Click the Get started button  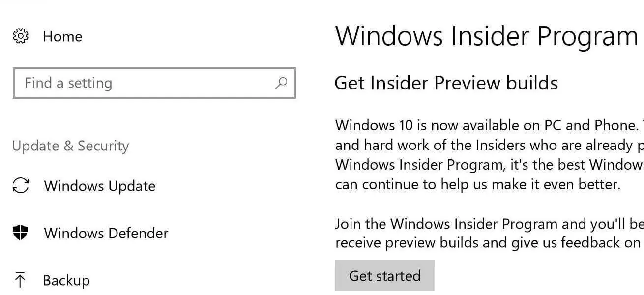pos(385,276)
